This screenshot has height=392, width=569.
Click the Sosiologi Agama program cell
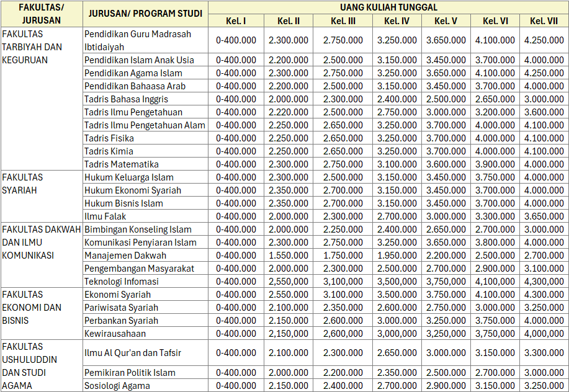pos(146,385)
